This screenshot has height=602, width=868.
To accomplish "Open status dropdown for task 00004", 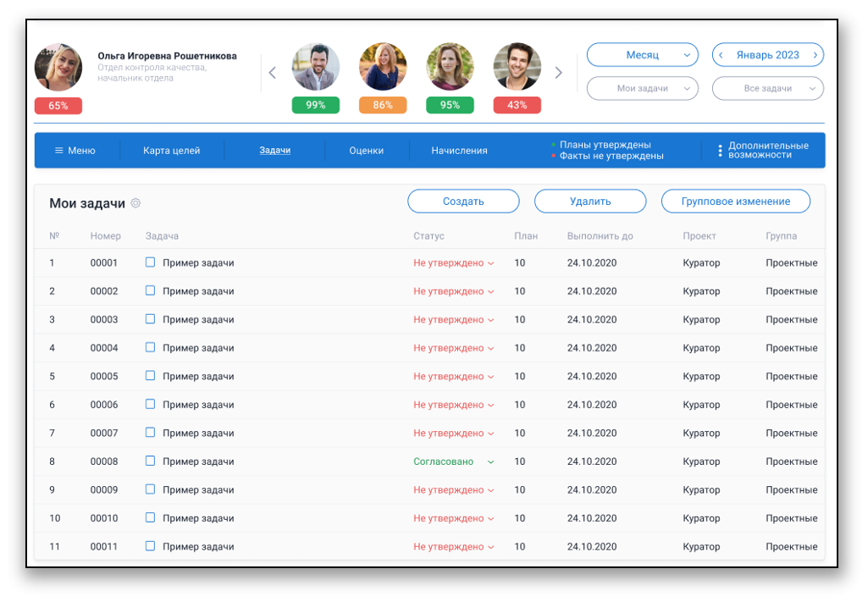I will (453, 348).
